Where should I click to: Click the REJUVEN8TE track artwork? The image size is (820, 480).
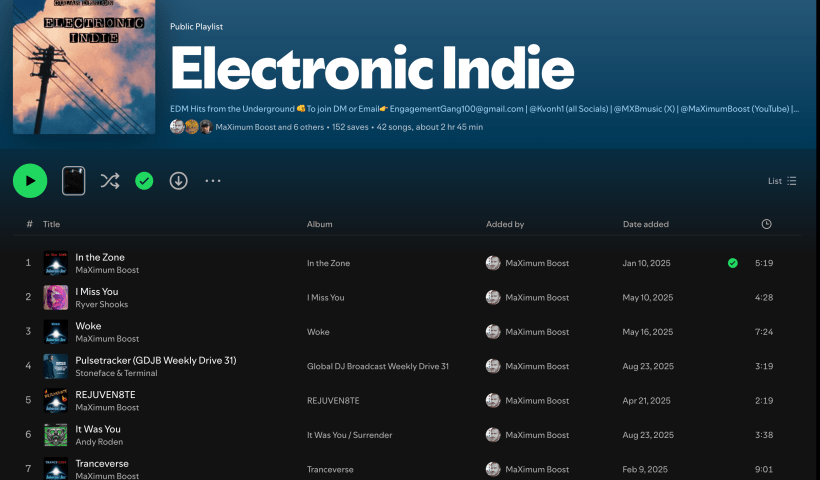(56, 400)
